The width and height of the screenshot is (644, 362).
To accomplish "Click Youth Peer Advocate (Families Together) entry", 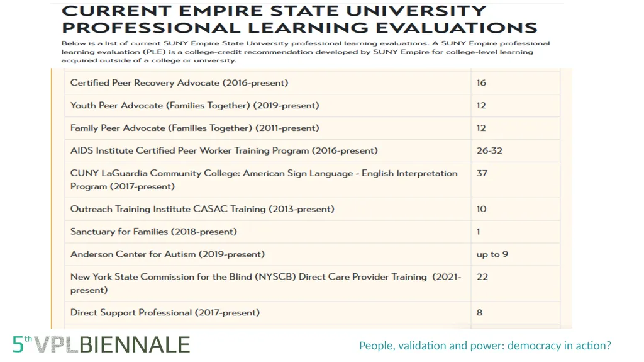I will [195, 106].
